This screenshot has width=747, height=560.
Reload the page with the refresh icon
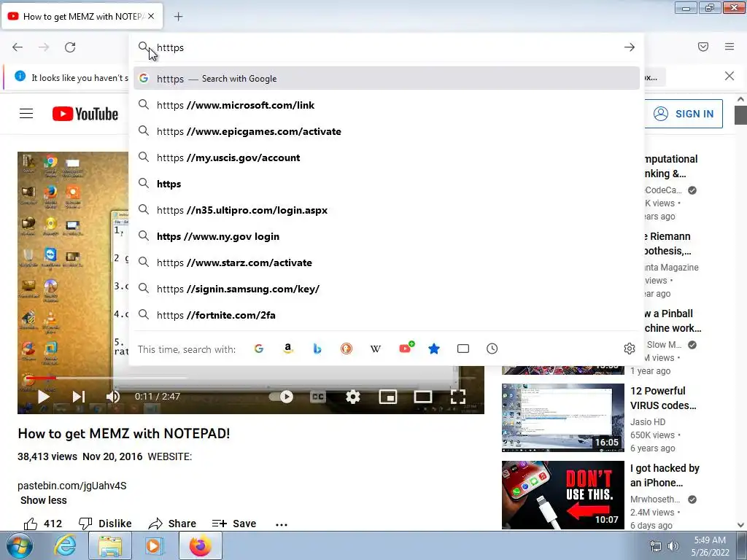(x=70, y=47)
